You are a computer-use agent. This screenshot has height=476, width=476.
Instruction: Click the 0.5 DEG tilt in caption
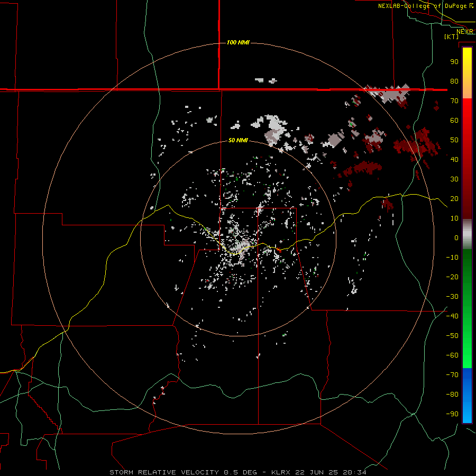[240, 472]
